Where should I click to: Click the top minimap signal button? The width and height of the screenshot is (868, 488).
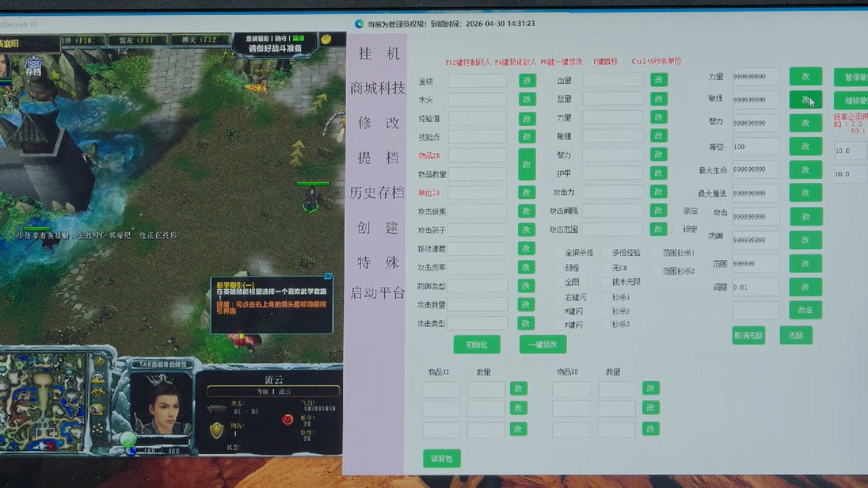(x=98, y=362)
